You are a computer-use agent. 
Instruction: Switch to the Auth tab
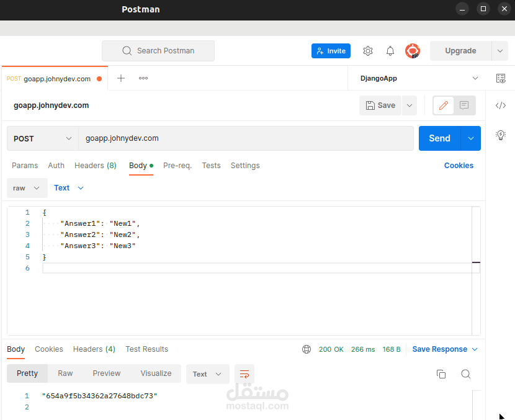[x=56, y=166]
